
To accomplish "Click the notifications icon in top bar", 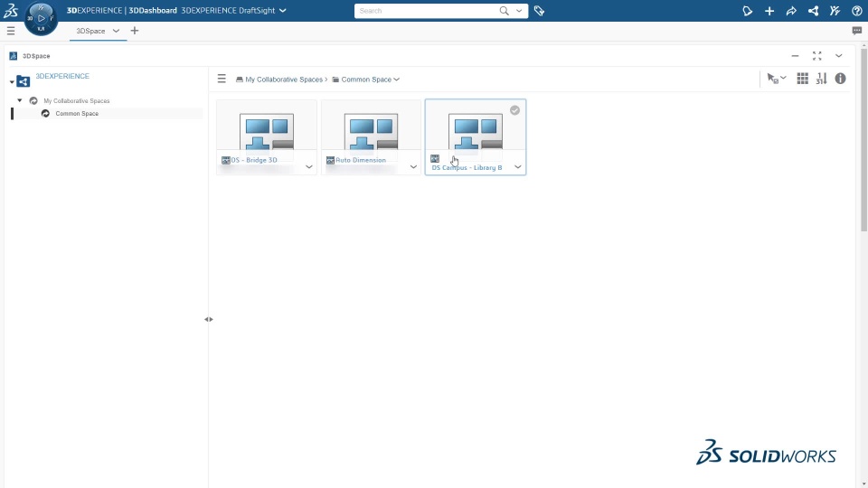I will click(x=748, y=11).
